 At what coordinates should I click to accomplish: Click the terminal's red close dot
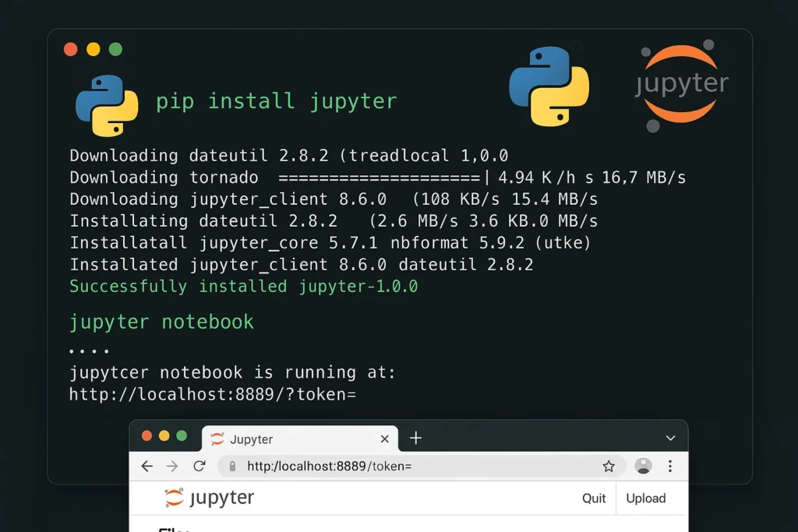point(71,49)
